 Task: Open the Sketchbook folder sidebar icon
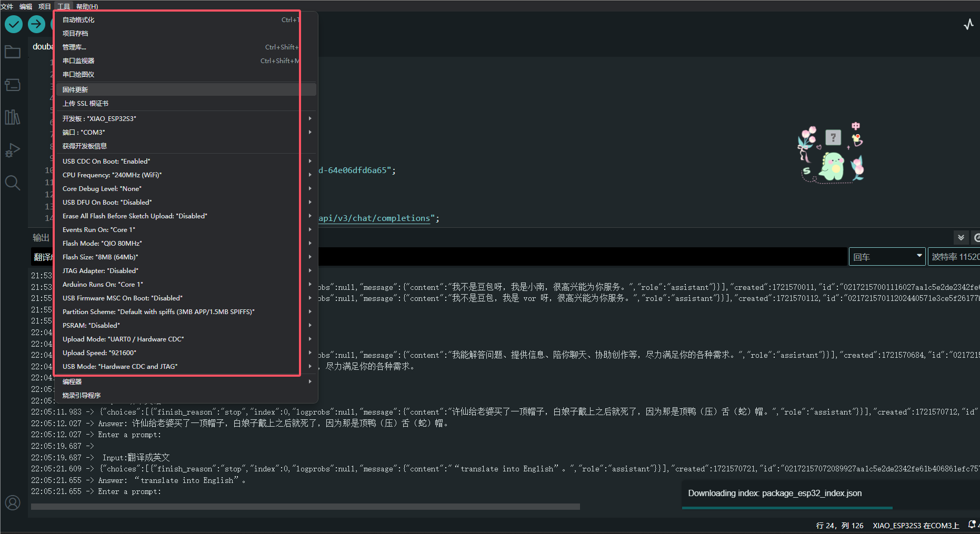coord(13,52)
